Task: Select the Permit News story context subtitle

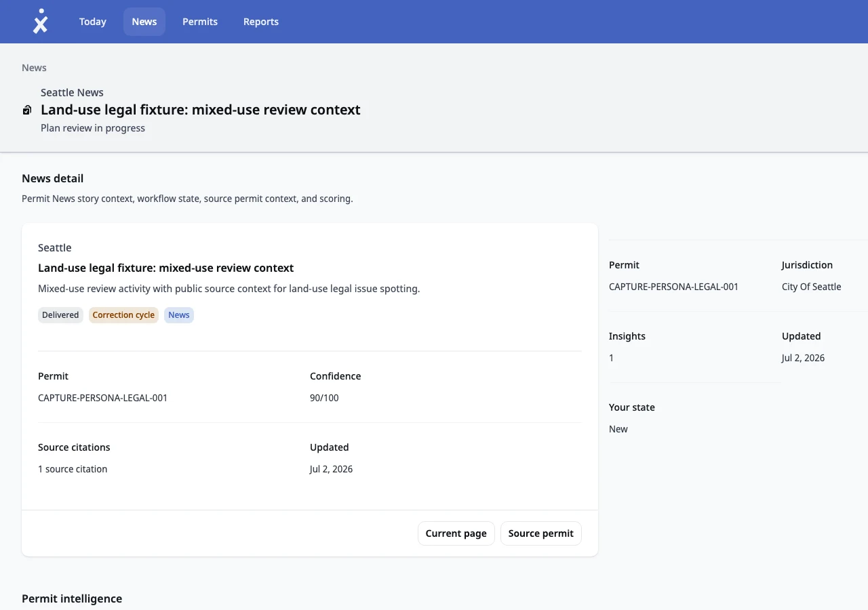Action: tap(187, 199)
